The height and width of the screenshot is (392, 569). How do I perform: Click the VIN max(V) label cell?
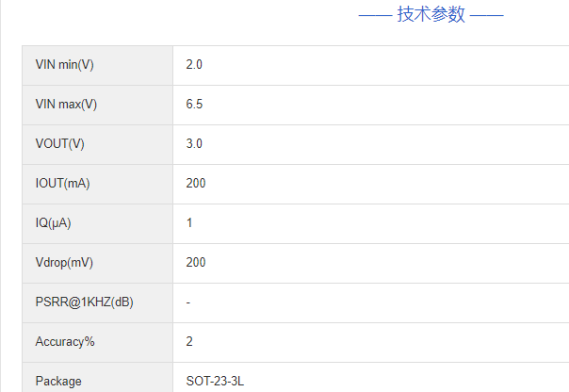(66, 105)
